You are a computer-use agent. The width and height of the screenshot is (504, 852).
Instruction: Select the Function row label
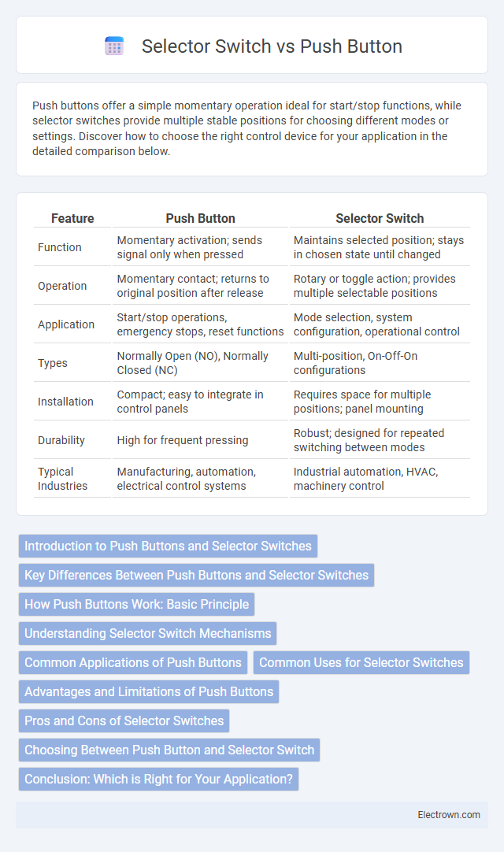(x=59, y=247)
